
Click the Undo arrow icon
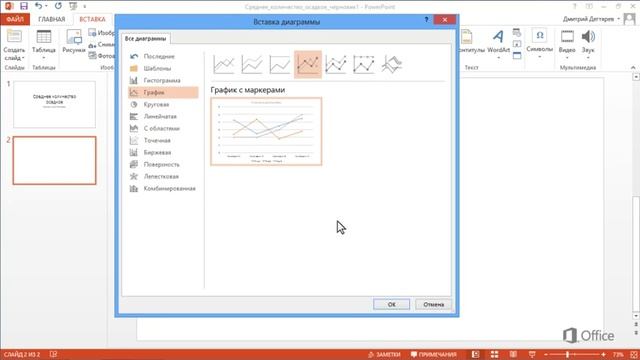click(x=38, y=6)
